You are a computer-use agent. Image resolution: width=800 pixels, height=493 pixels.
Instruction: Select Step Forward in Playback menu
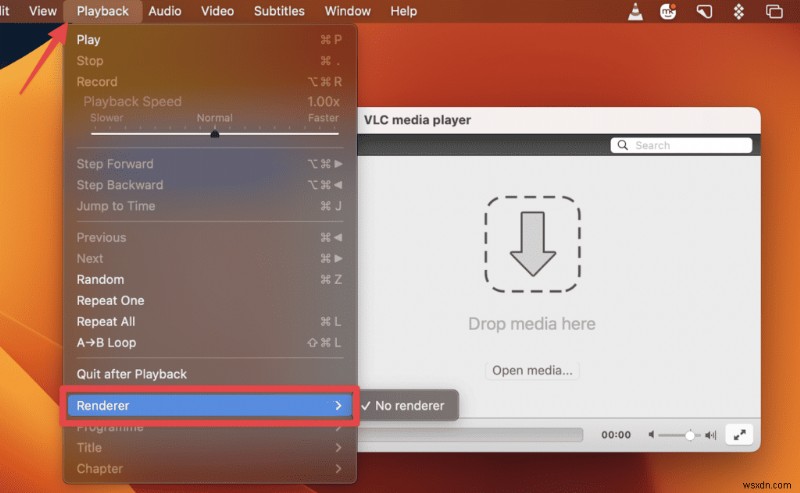tap(209, 164)
